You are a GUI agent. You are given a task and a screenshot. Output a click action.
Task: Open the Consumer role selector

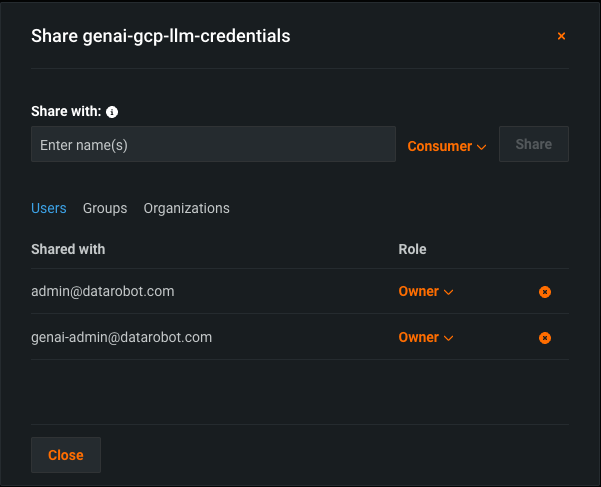point(440,146)
